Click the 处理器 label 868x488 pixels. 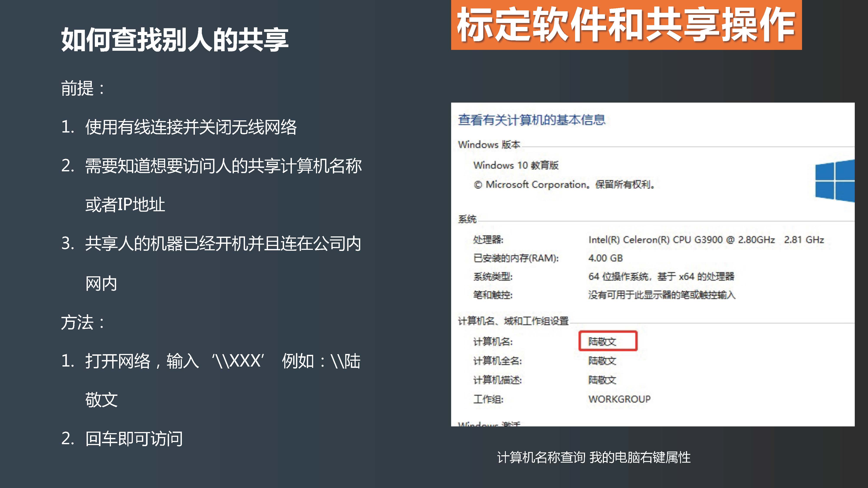coord(488,240)
